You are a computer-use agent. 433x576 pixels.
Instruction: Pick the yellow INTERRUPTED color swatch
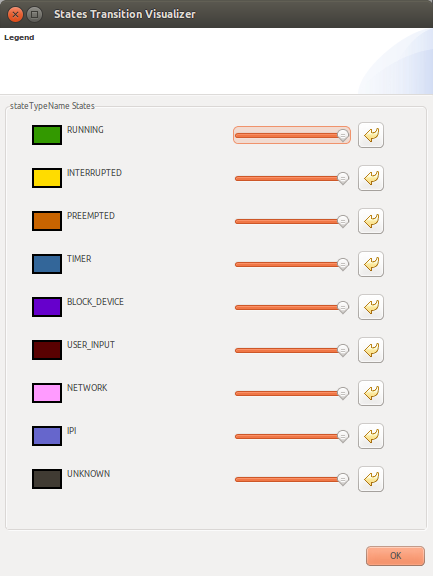47,178
